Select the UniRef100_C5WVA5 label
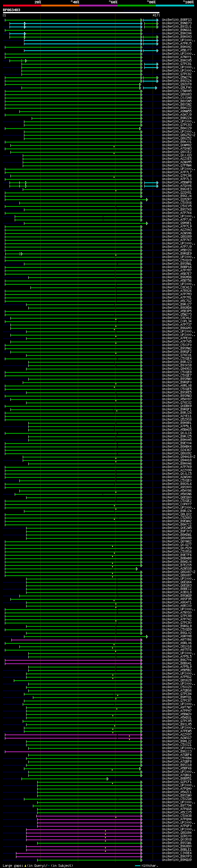197x868 pixels. coord(177,91)
